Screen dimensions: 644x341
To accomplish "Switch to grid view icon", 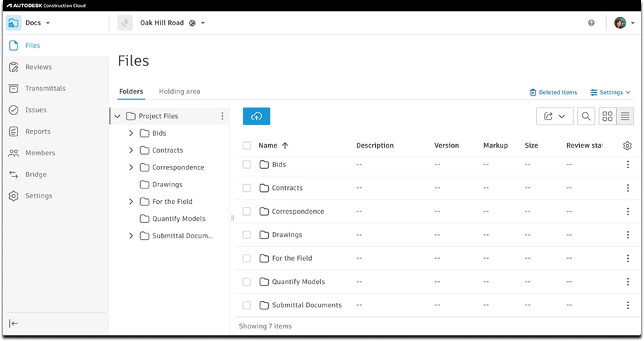I will point(607,117).
